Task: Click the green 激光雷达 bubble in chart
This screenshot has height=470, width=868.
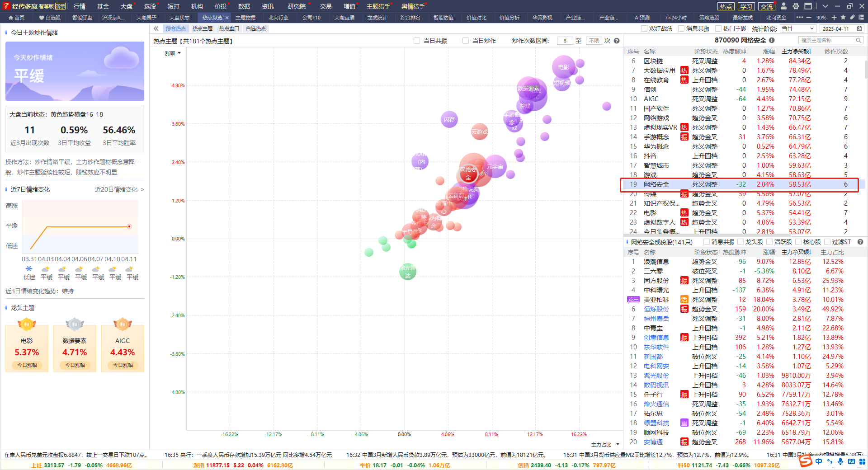Action: coord(408,272)
